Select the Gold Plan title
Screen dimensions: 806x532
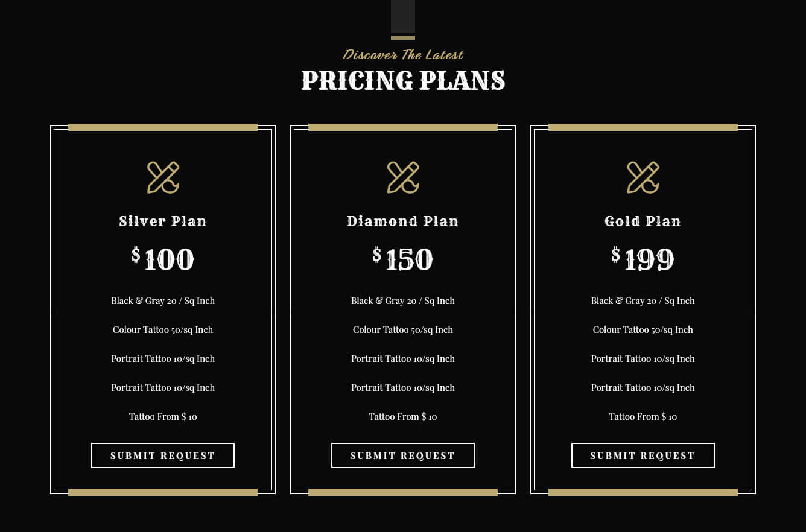pos(643,221)
